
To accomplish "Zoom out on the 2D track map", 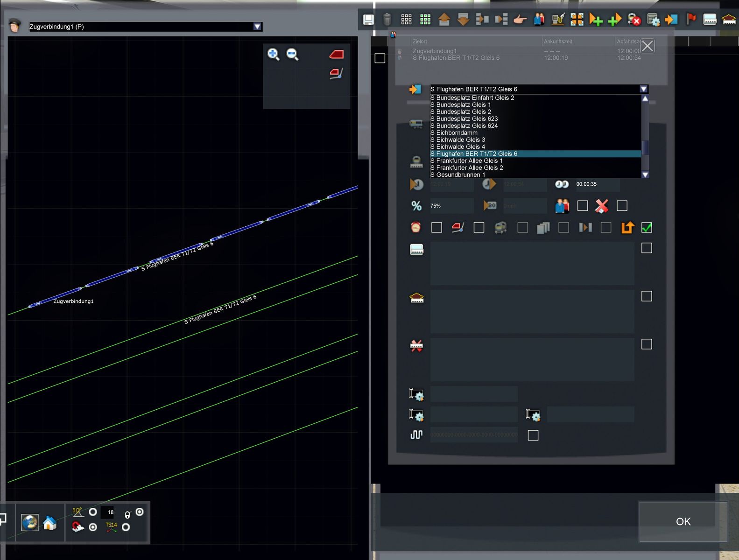I will click(x=292, y=55).
